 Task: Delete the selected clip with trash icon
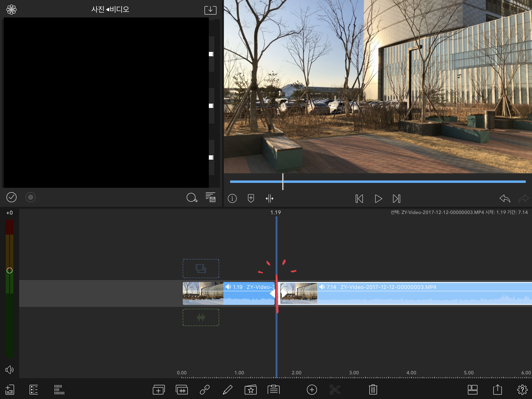point(373,390)
